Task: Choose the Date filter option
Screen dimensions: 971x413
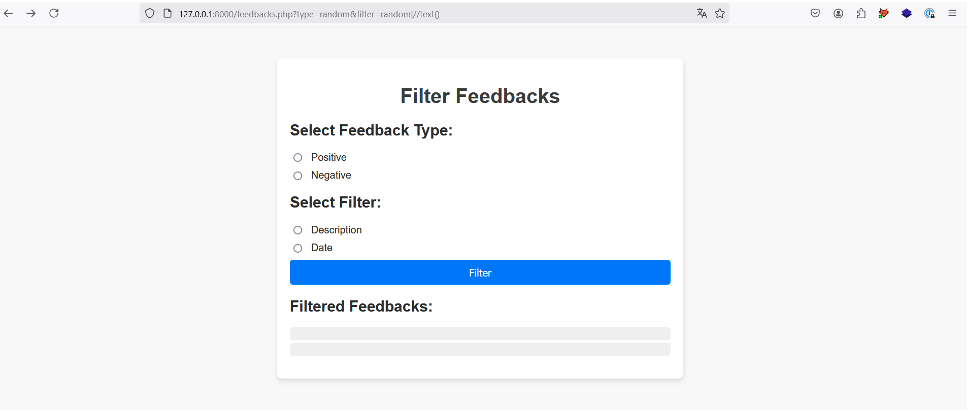Action: click(x=298, y=248)
